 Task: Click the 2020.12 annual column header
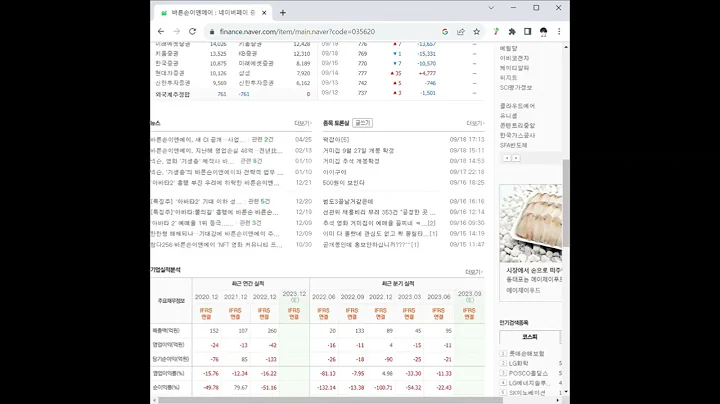point(206,297)
